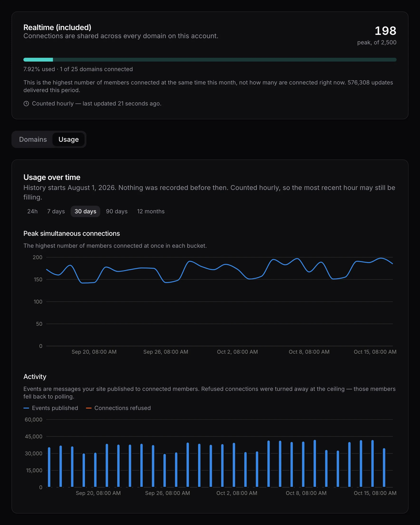This screenshot has height=525, width=420.
Task: Click 'Sep 26, 08:00 AM' on Activity chart
Action: tap(168, 493)
